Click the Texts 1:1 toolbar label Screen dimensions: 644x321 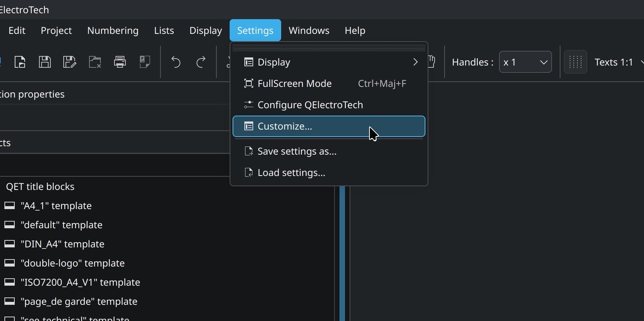pos(613,62)
